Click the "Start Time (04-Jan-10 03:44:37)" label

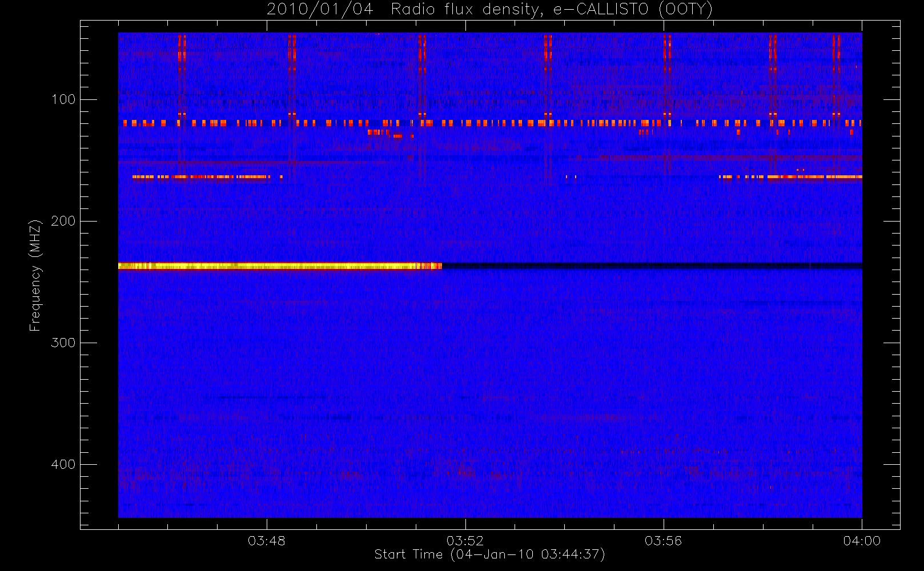click(489, 554)
